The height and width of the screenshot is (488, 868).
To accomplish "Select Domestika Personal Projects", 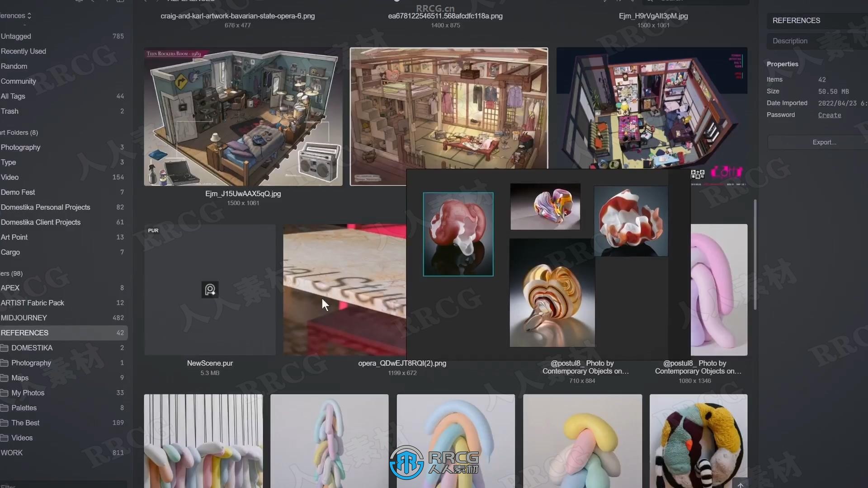I will [x=63, y=207].
